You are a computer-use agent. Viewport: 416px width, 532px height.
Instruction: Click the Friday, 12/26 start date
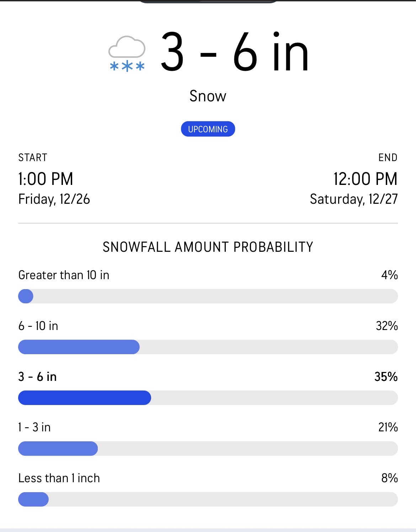coord(54,199)
